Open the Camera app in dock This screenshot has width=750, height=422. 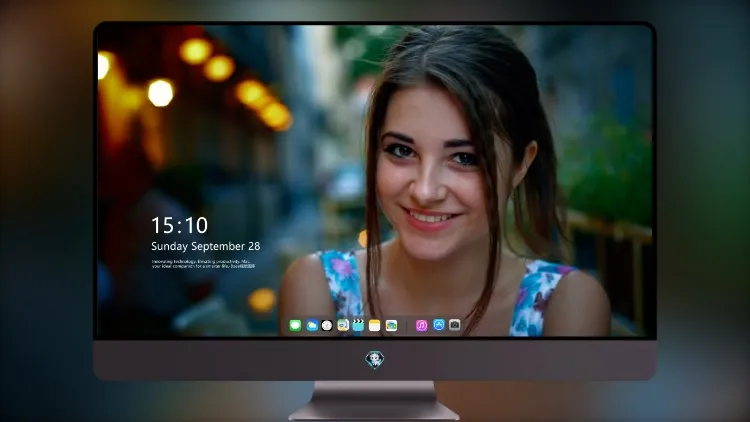(454, 325)
